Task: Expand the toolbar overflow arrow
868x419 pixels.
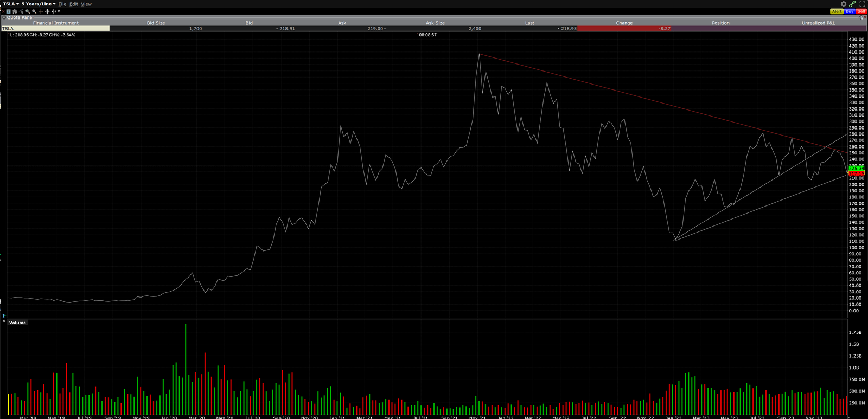Action: 59,11
